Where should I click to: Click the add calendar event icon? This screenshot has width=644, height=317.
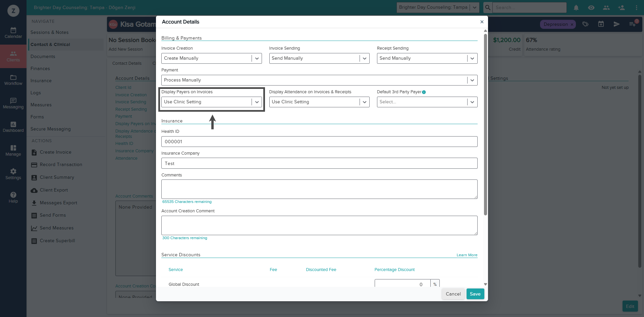(x=601, y=24)
